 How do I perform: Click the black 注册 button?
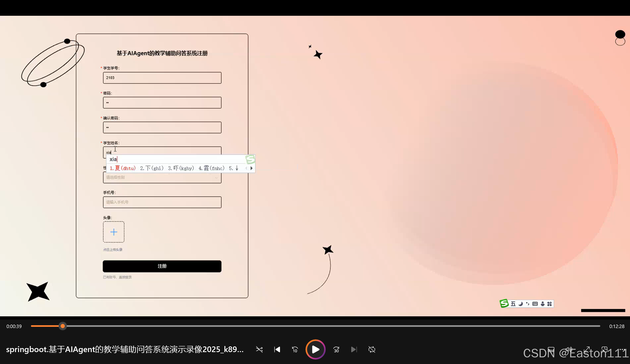pos(162,266)
